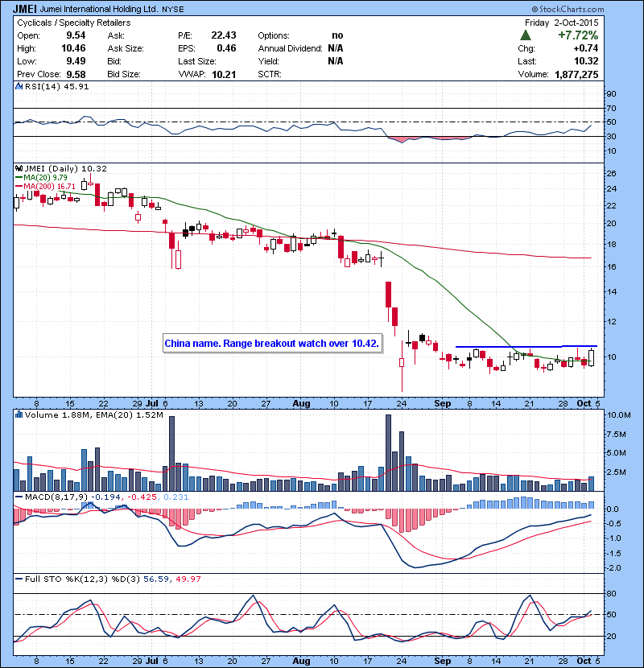Click the last white candlestick on the price chart
Viewport: 644px width, 668px height.
coord(592,357)
